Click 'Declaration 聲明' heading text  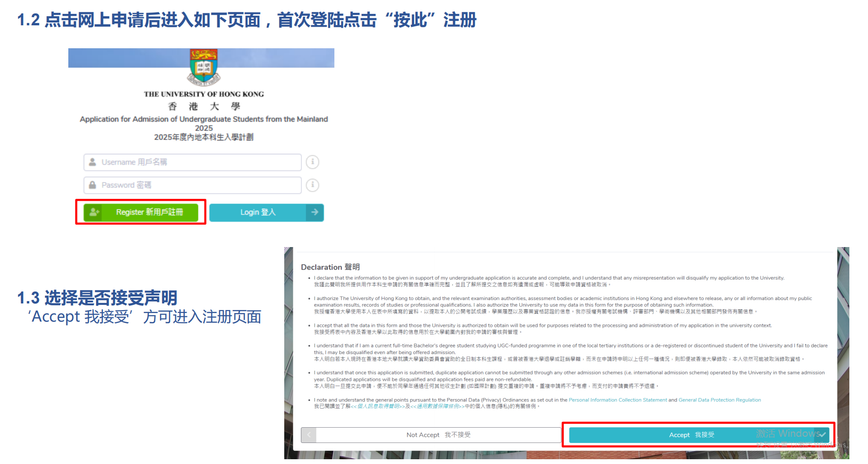coord(330,267)
